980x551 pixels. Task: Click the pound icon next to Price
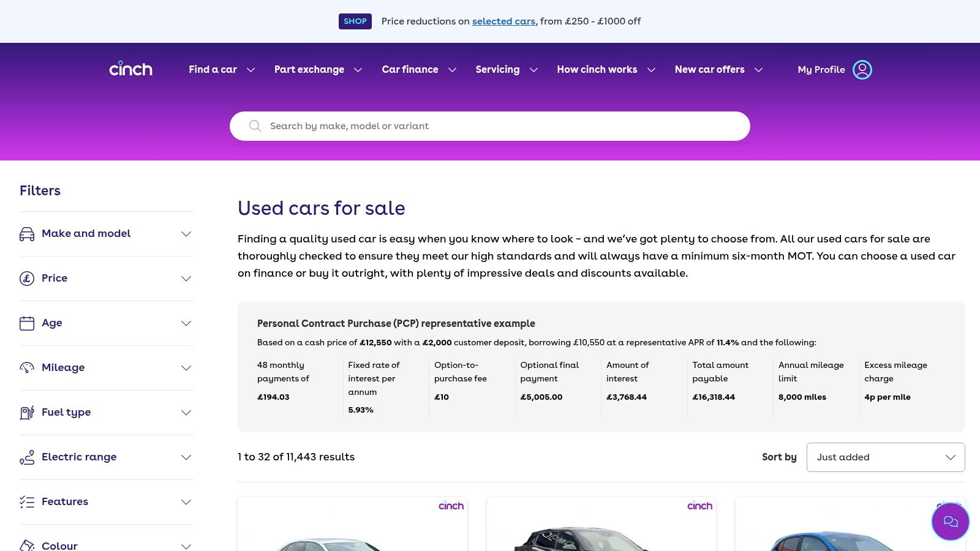coord(27,279)
